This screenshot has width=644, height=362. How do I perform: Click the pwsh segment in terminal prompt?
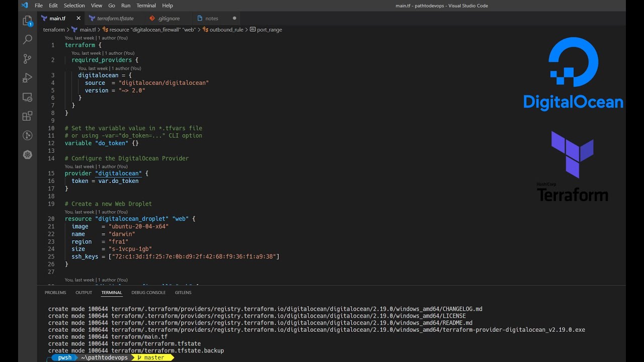[x=64, y=358]
